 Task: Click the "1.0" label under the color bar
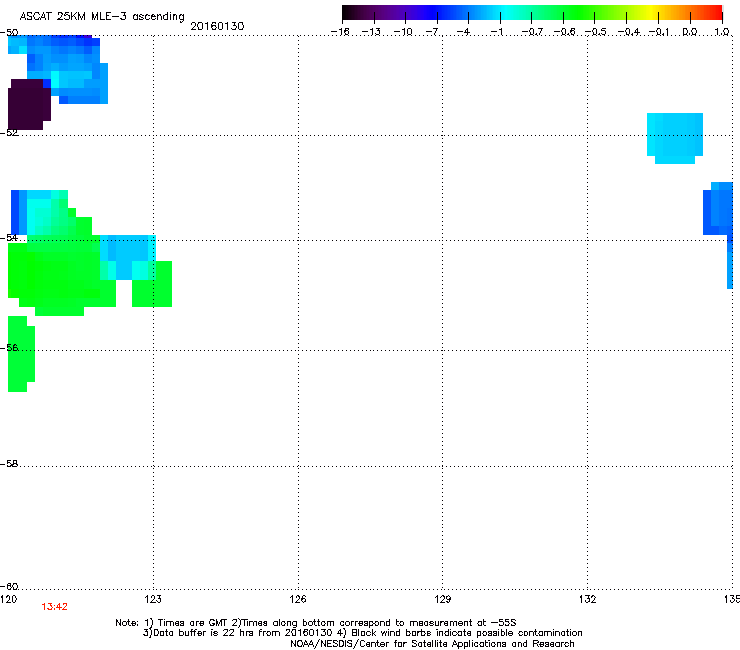(x=722, y=32)
